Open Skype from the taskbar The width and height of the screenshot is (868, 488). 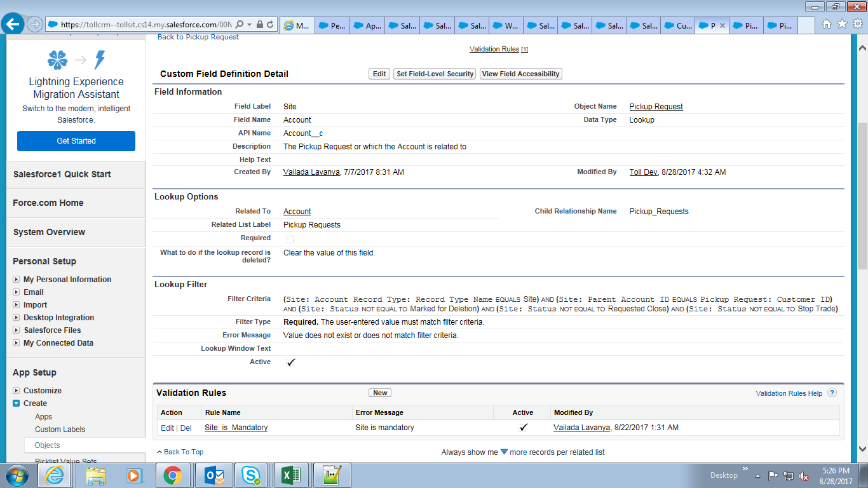[x=250, y=475]
